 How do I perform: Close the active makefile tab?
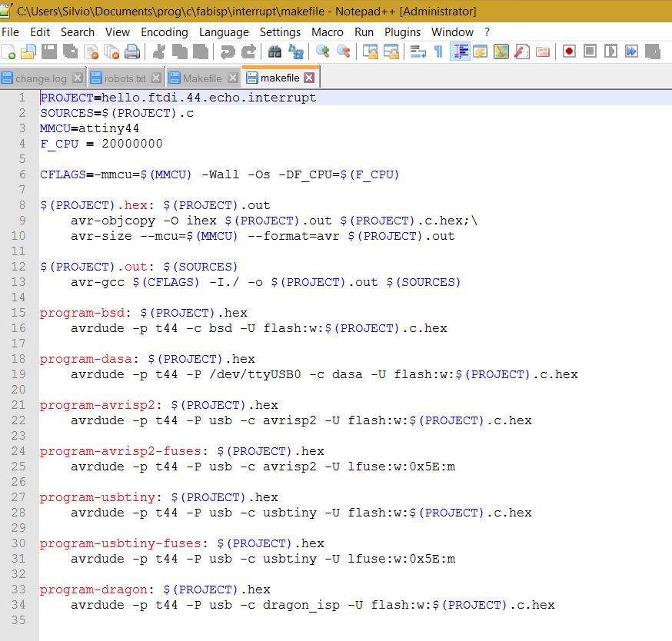[x=309, y=78]
